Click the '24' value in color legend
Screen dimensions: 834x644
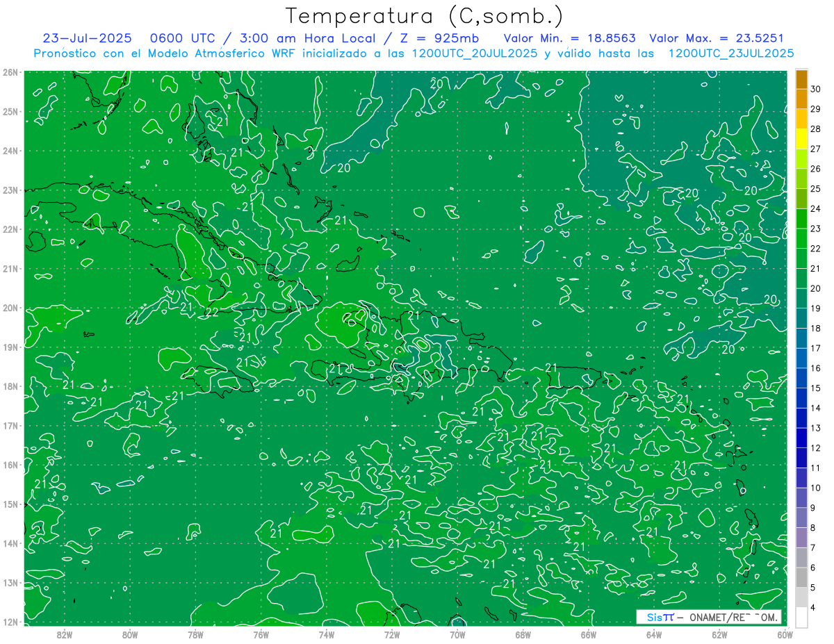tap(815, 208)
